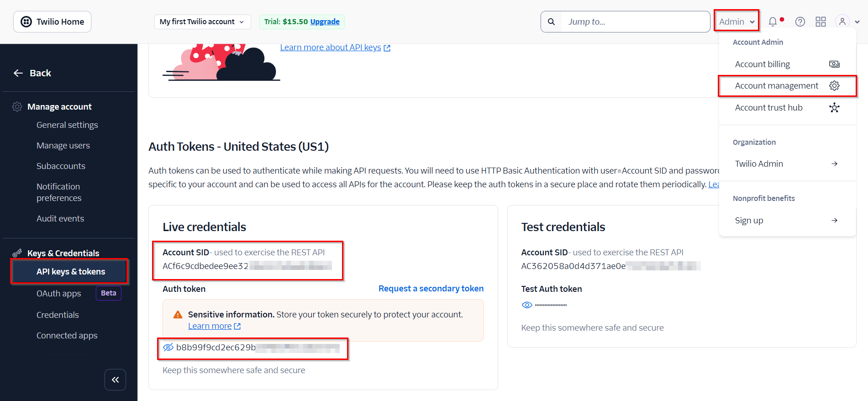Click the notification bell icon
This screenshot has height=401, width=868.
pos(773,21)
